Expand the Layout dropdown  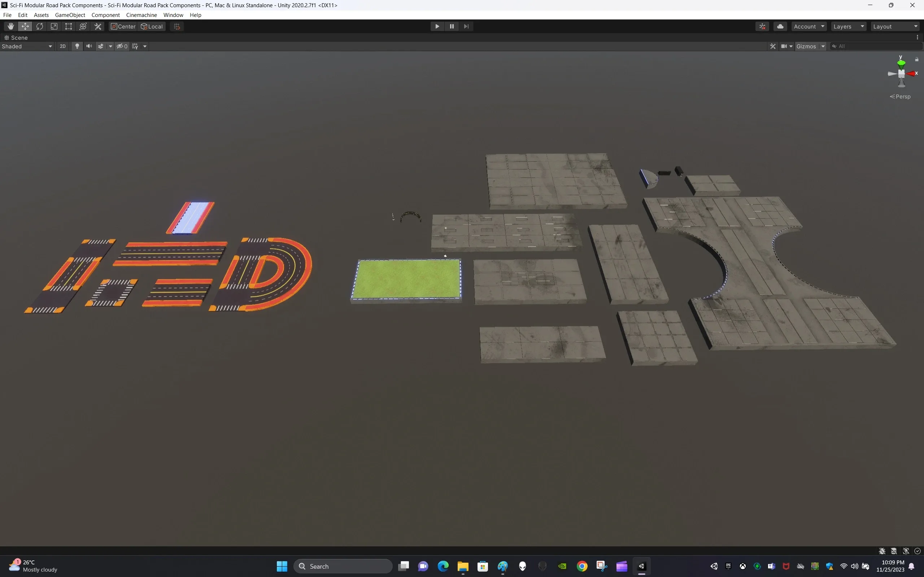click(x=895, y=26)
